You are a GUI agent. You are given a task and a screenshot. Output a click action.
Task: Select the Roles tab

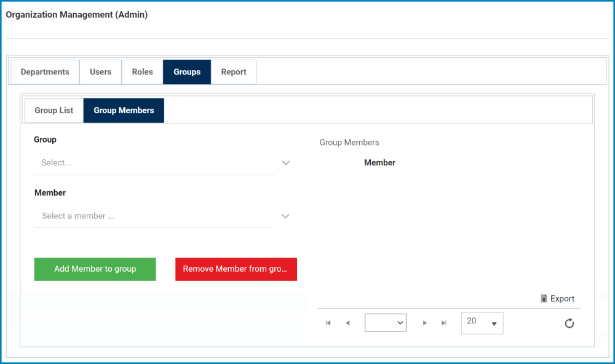tap(142, 72)
